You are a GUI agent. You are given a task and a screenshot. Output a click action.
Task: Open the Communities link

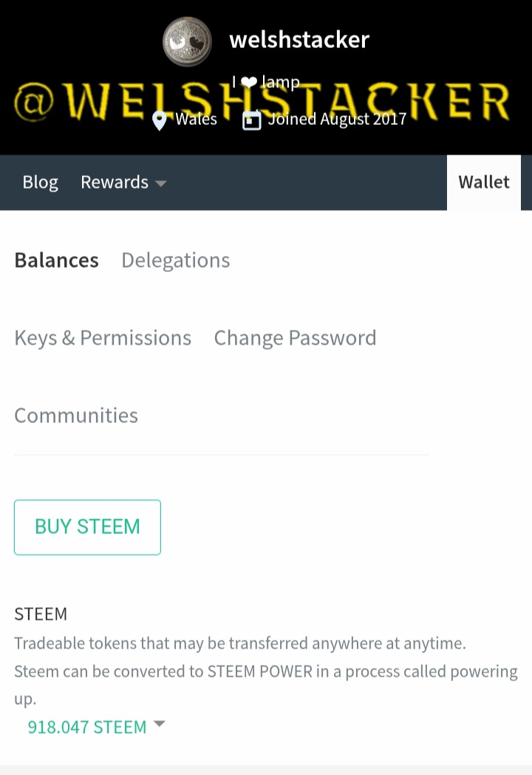(x=76, y=416)
